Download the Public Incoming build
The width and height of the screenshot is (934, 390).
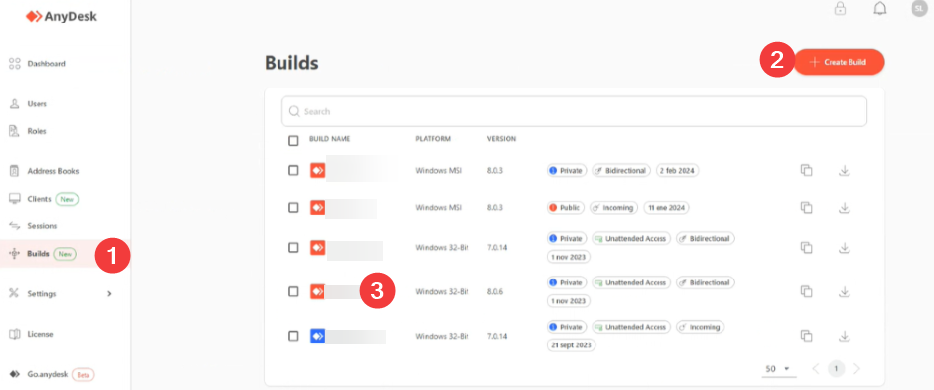tap(843, 208)
